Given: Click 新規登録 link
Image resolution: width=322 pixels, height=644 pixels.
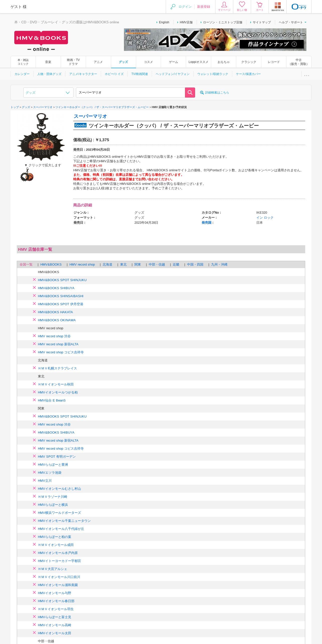Looking at the screenshot, I should pos(203,7).
